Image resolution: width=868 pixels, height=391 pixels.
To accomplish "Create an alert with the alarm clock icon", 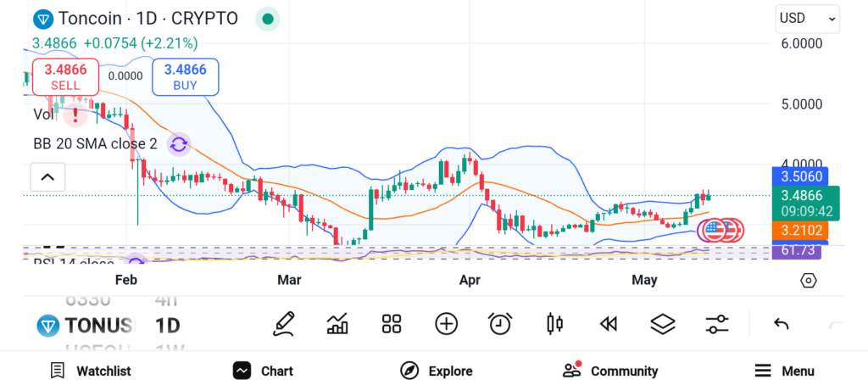I will (x=500, y=323).
